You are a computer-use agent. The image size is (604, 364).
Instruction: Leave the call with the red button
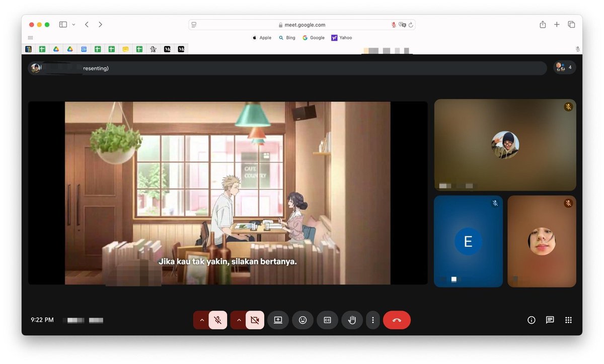pos(397,320)
